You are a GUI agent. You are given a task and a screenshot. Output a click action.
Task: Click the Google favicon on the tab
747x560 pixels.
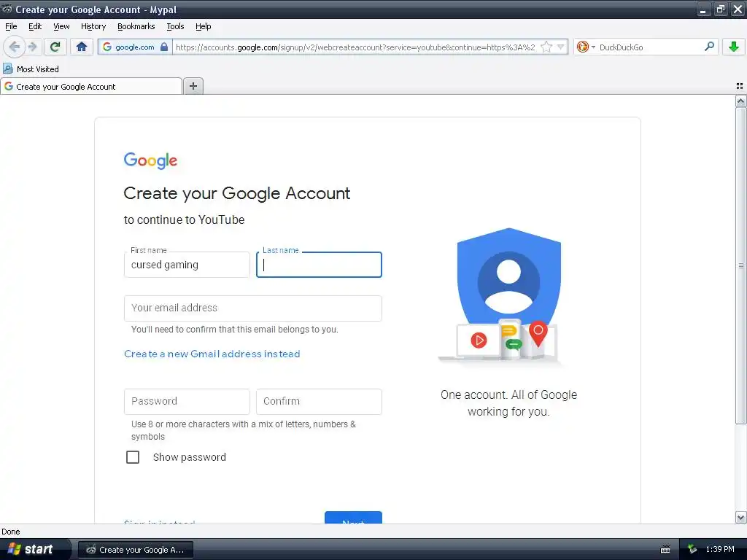[x=9, y=86]
